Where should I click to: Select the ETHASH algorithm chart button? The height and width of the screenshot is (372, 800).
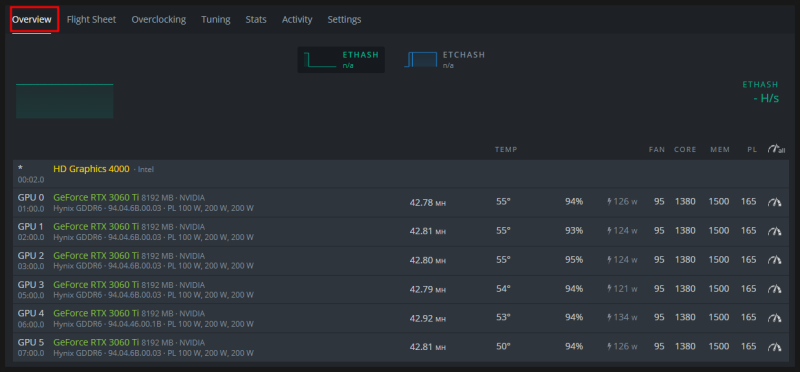point(341,60)
